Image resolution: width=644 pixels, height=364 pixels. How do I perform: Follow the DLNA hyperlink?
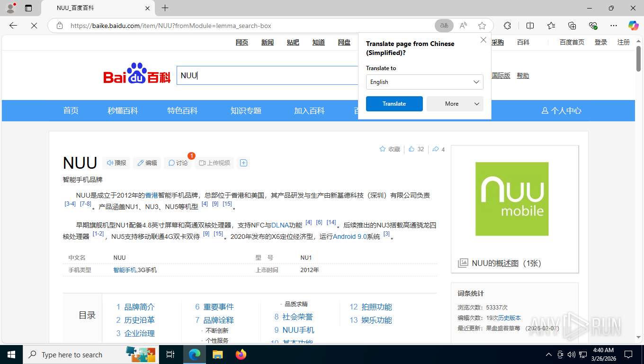[x=280, y=225]
